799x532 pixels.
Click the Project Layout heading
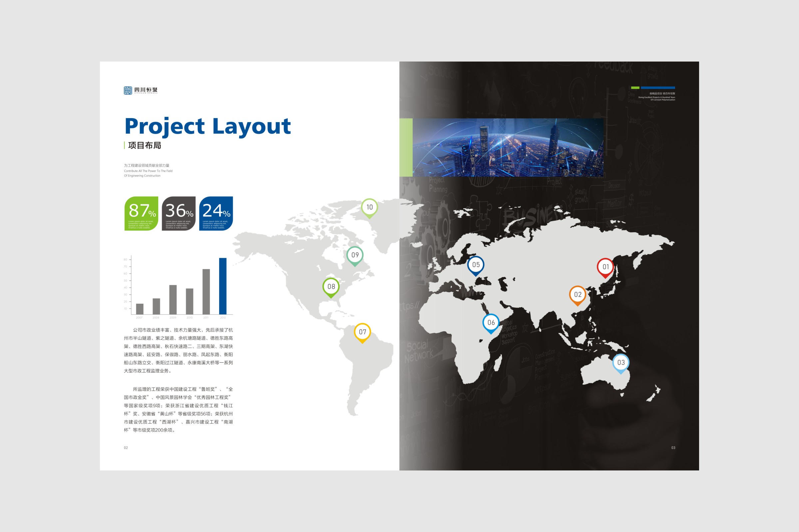point(207,126)
